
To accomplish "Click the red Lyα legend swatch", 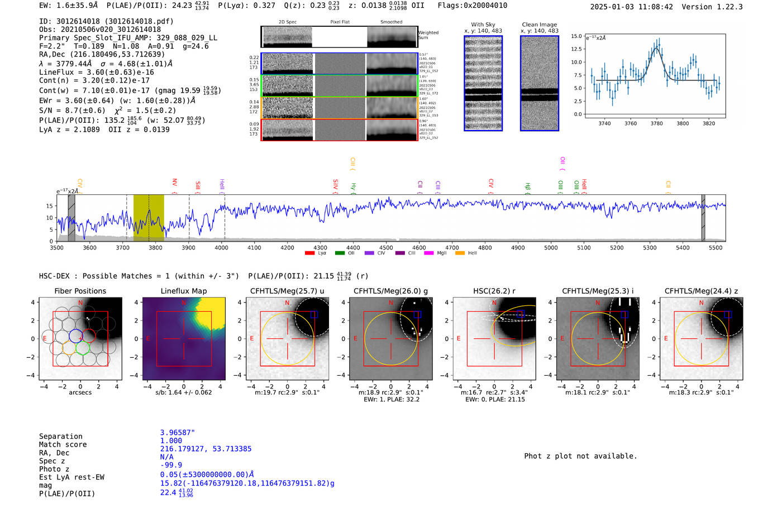I will pos(309,253).
